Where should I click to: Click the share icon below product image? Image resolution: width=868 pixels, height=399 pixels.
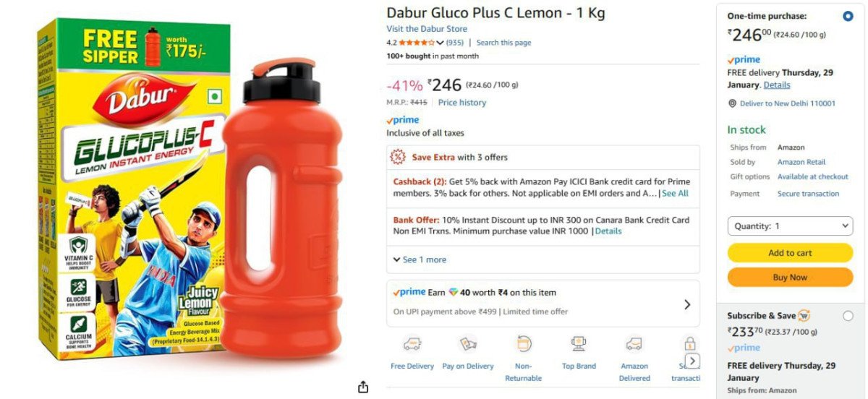363,387
